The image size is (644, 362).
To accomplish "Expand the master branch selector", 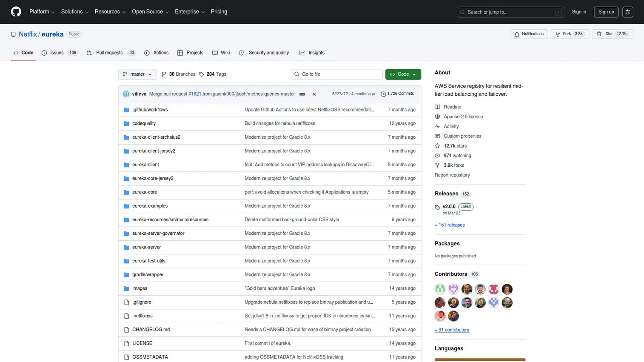I will pos(137,74).
